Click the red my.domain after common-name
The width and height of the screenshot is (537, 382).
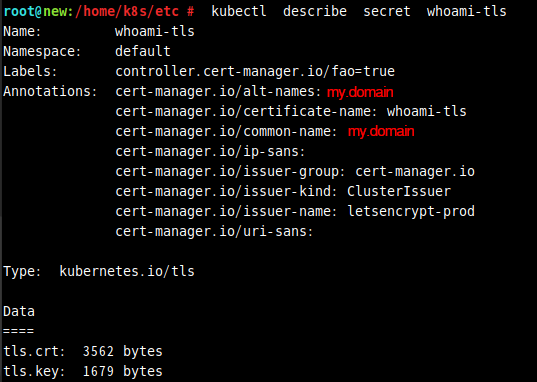click(x=381, y=132)
